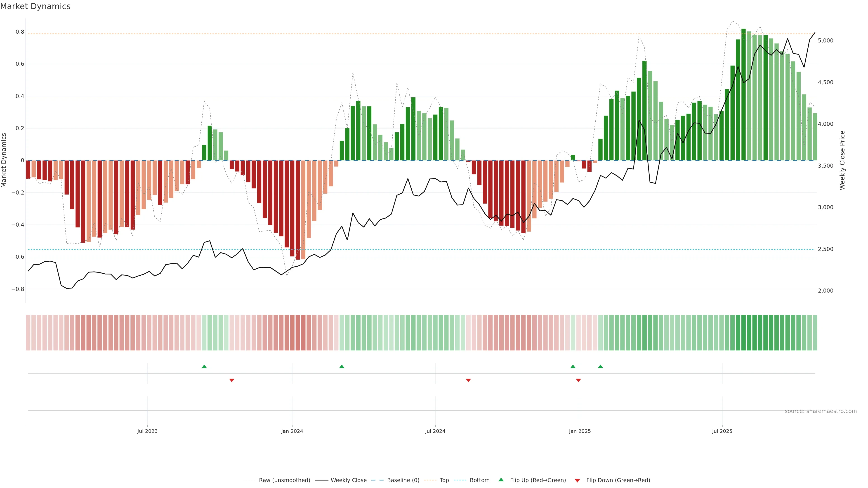
Task: Click the Flip Up triangle near March 2024
Action: [342, 366]
